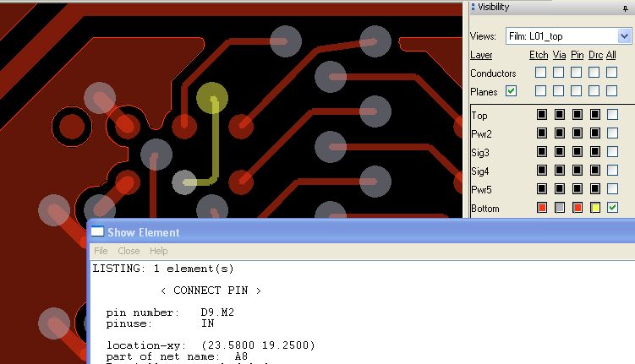Click the Pwr5 layer Pin color box

point(578,189)
